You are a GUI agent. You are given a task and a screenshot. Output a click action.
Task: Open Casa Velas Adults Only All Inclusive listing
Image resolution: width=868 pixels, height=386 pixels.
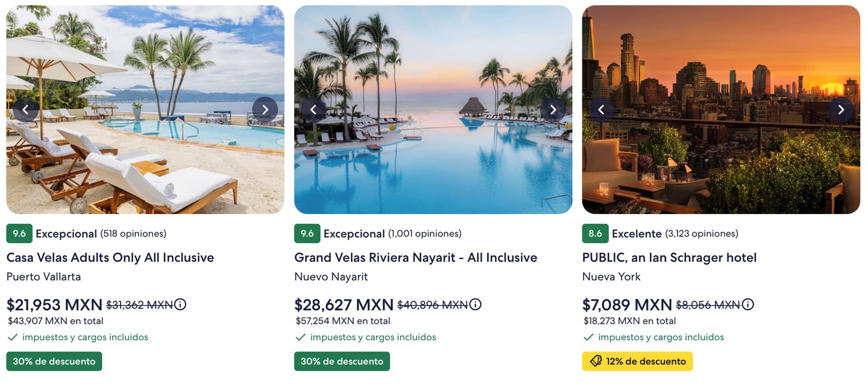click(x=110, y=258)
